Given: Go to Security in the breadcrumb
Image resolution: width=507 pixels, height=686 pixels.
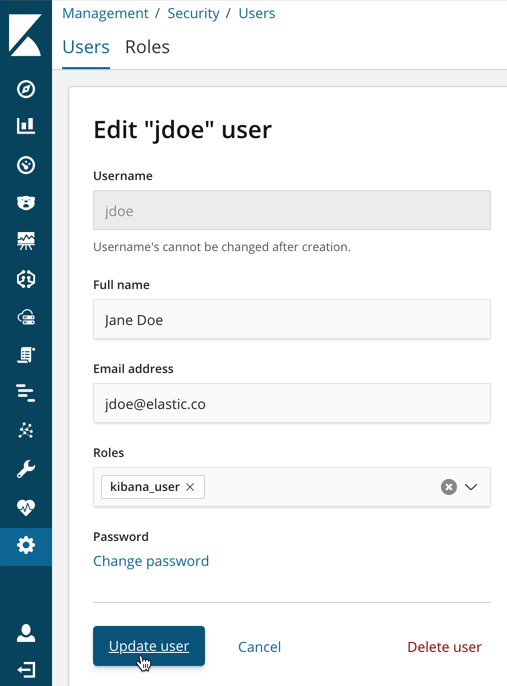Looking at the screenshot, I should point(193,13).
